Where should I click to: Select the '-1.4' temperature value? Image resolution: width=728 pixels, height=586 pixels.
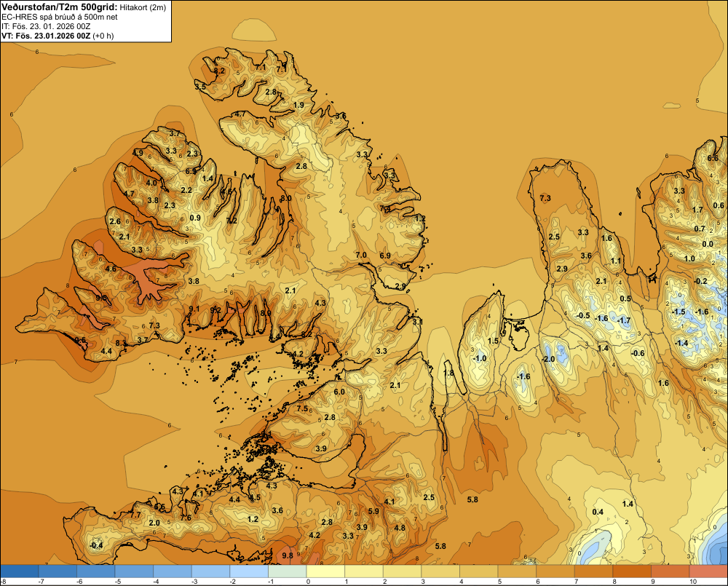tap(681, 343)
